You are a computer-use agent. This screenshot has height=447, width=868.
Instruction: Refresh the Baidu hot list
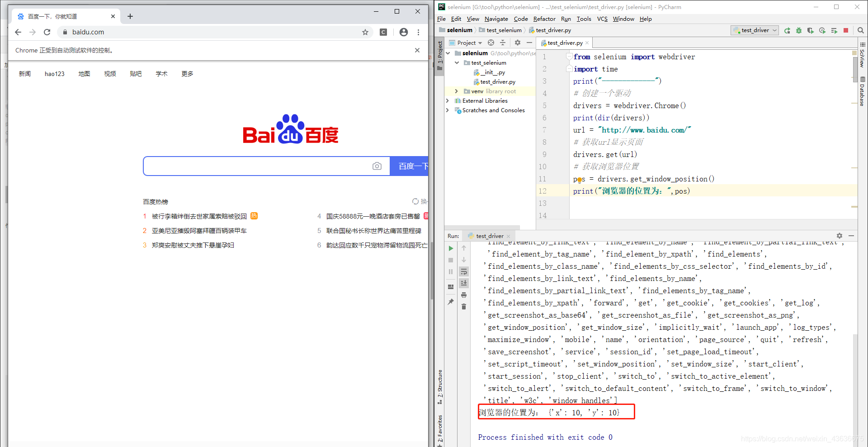420,201
